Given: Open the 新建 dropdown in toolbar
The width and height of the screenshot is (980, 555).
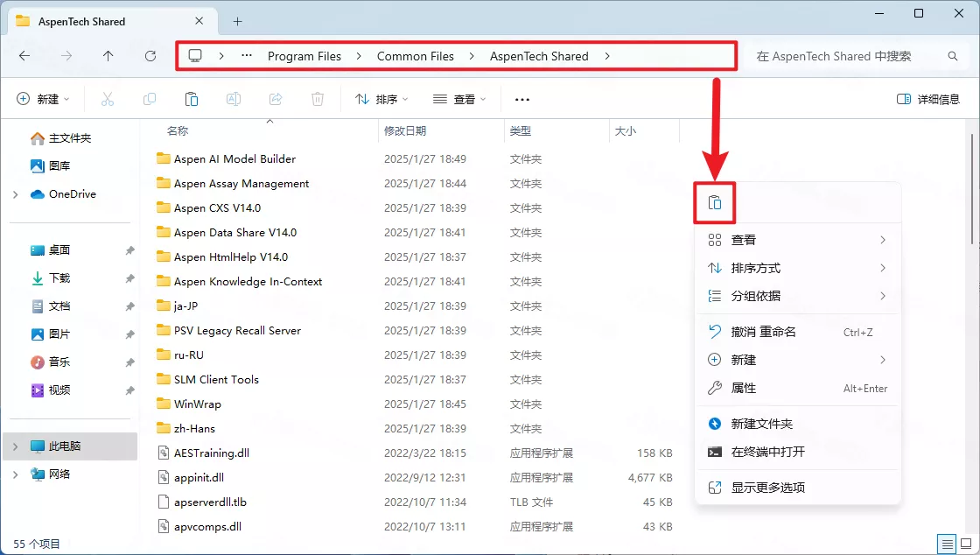Looking at the screenshot, I should pyautogui.click(x=43, y=99).
